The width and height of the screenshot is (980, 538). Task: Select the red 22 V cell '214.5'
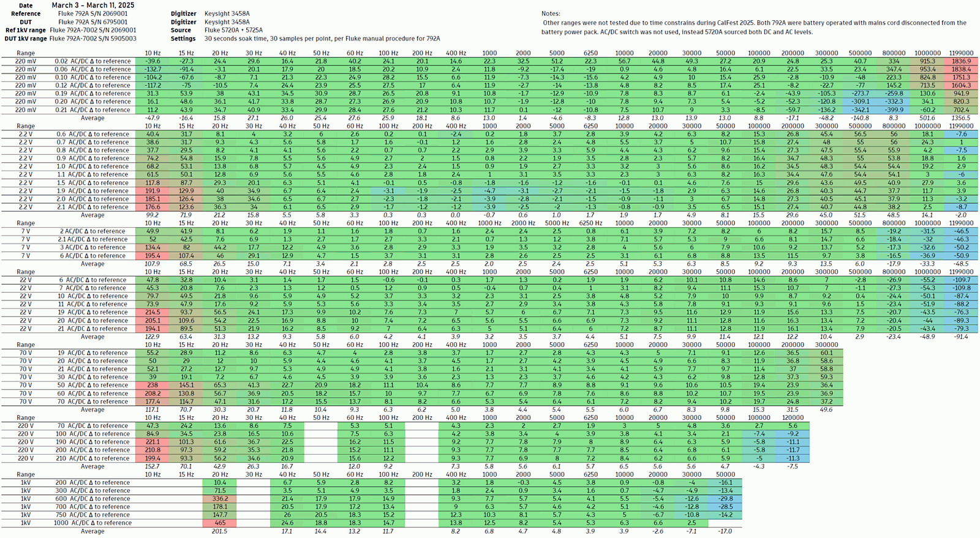[x=153, y=312]
